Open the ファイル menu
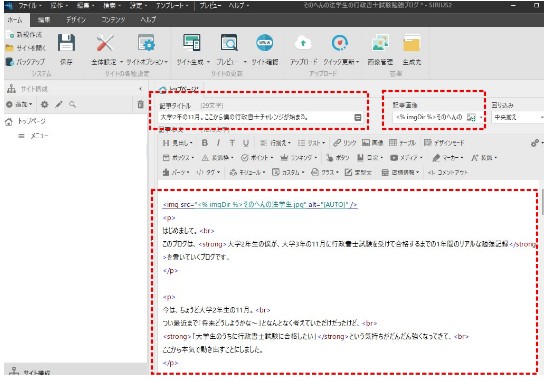The width and height of the screenshot is (545, 381). click(x=30, y=6)
